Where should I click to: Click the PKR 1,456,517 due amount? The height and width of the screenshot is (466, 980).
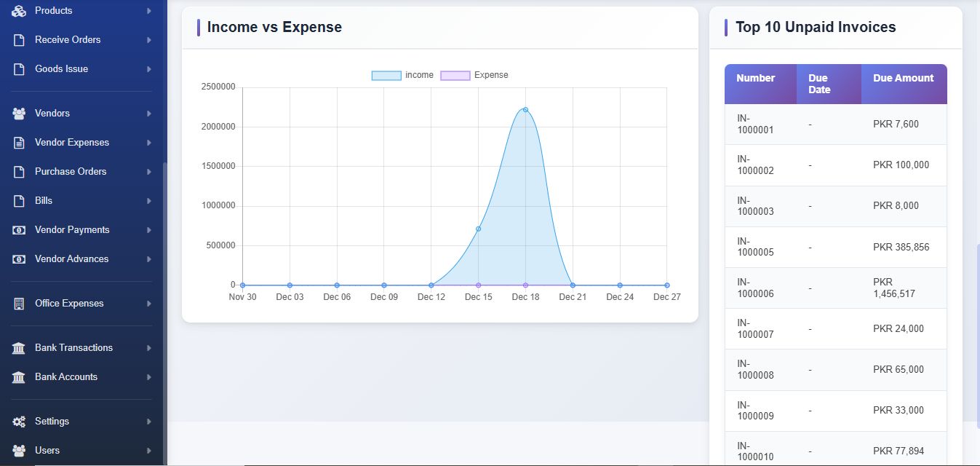(894, 288)
